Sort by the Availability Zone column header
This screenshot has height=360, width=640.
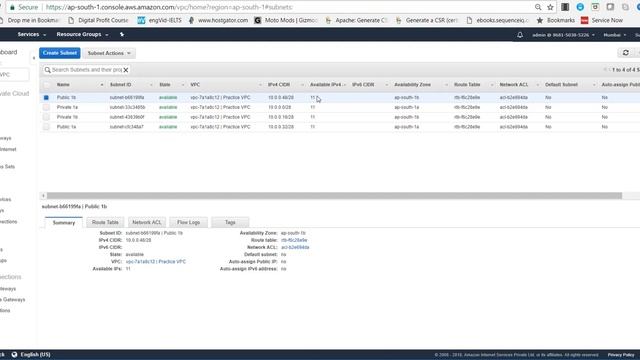coord(412,85)
